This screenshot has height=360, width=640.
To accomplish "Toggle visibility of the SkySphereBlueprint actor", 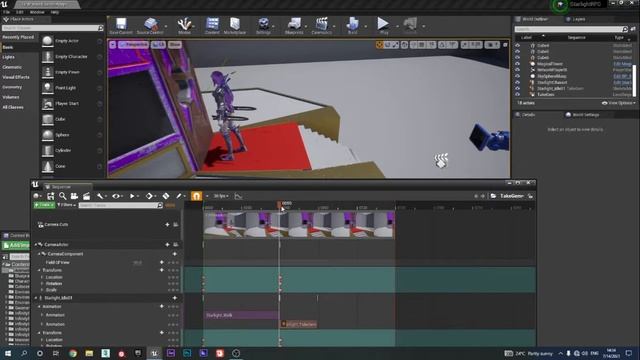I will pos(518,76).
